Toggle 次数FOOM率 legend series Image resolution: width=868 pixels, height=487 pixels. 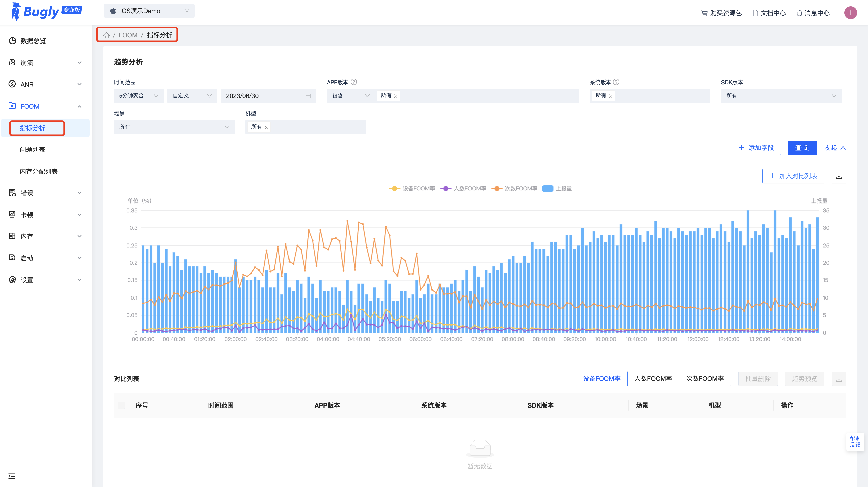(515, 189)
